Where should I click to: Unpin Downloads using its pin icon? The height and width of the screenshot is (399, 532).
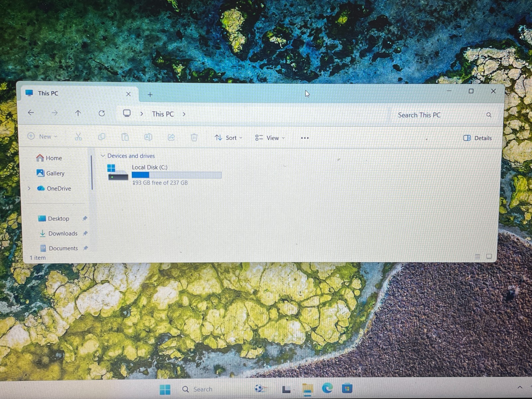[x=85, y=233]
